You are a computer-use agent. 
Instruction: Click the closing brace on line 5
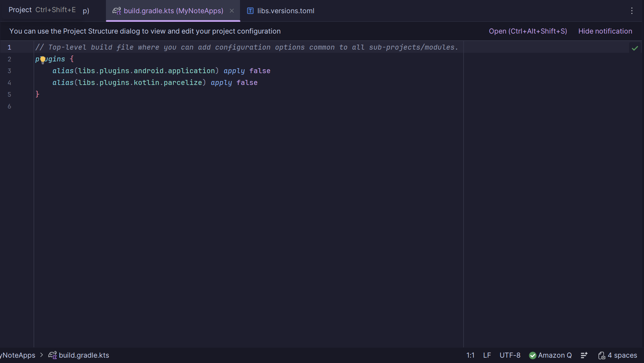coord(37,94)
